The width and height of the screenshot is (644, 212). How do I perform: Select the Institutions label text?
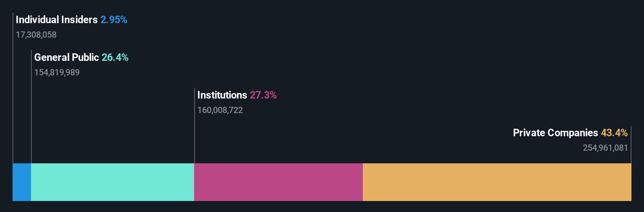click(x=222, y=95)
